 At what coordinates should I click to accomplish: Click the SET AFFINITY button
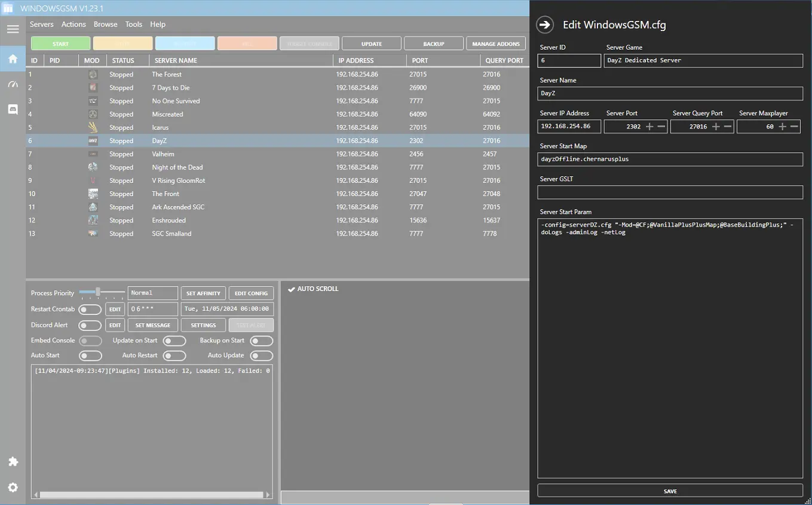203,293
